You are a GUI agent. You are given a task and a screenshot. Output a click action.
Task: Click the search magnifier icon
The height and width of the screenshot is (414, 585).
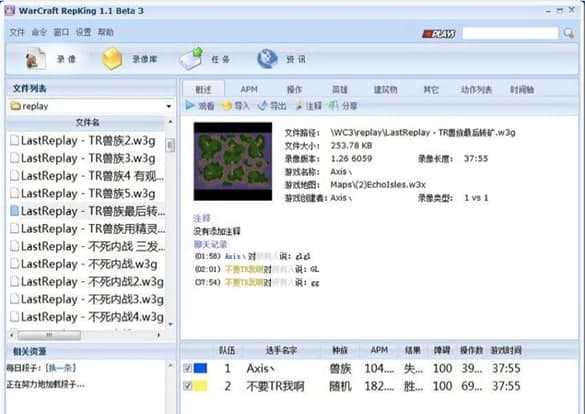569,33
